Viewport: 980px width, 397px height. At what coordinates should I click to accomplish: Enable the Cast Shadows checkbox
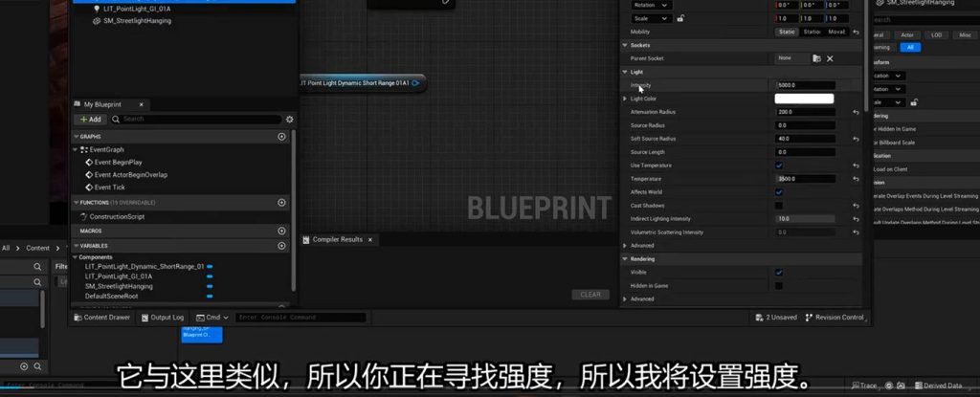click(778, 206)
